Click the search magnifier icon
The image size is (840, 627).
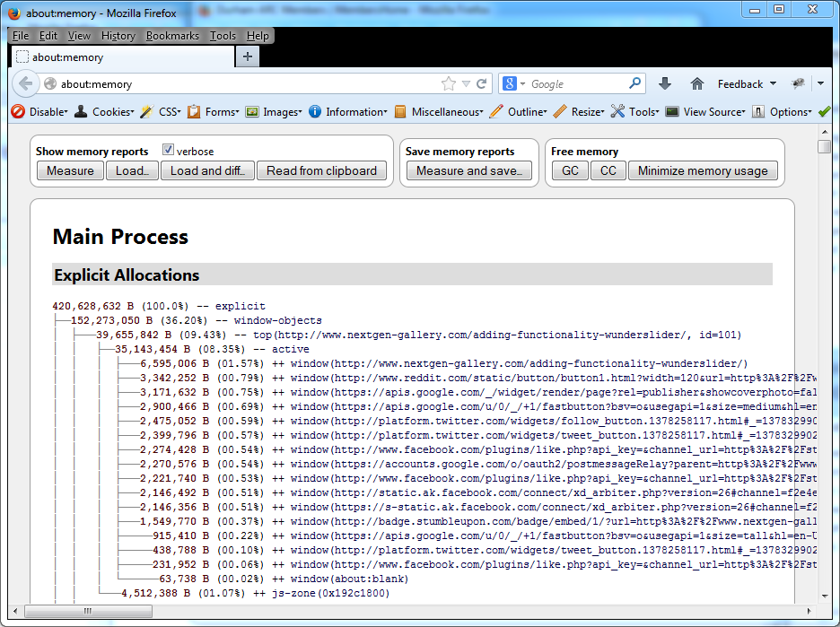[x=634, y=83]
